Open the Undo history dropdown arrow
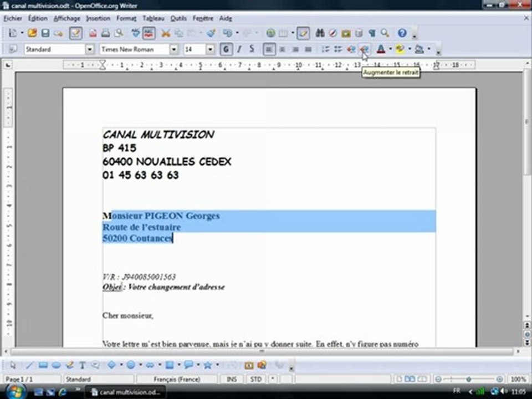 (x=237, y=33)
